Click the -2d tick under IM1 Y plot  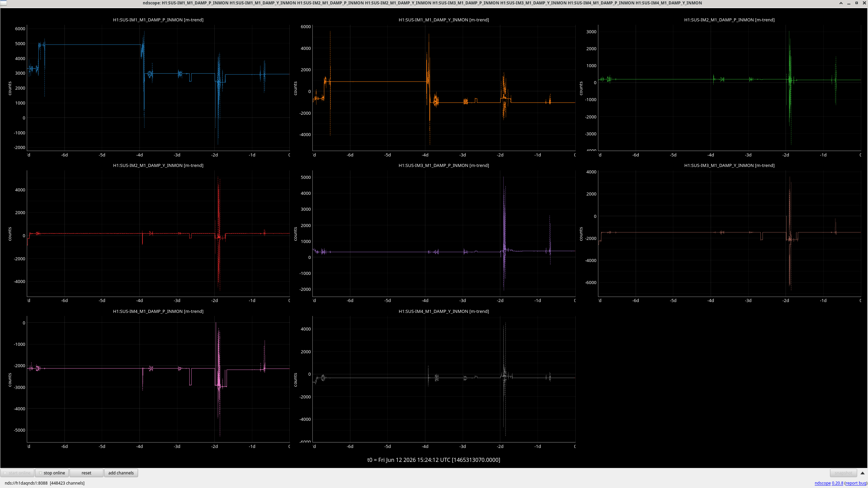pos(500,155)
